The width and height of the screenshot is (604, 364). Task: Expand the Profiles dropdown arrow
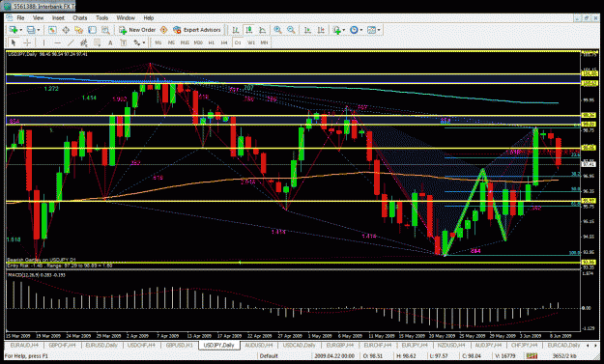click(38, 30)
